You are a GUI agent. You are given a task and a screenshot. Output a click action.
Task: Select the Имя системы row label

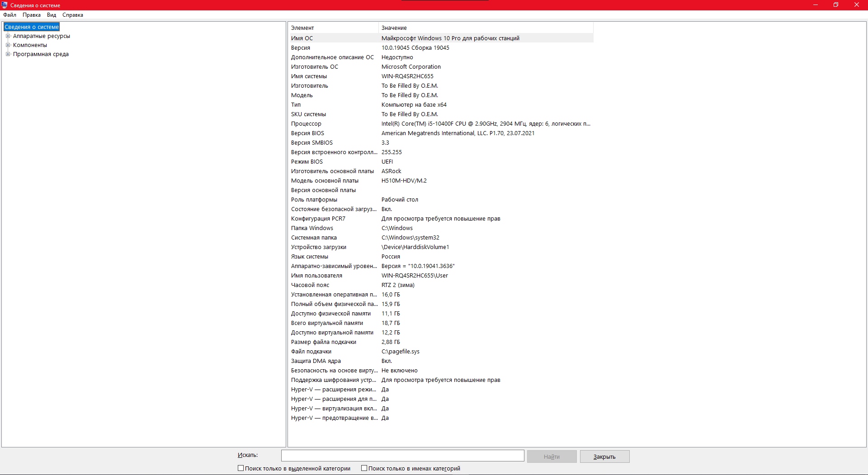coord(309,76)
